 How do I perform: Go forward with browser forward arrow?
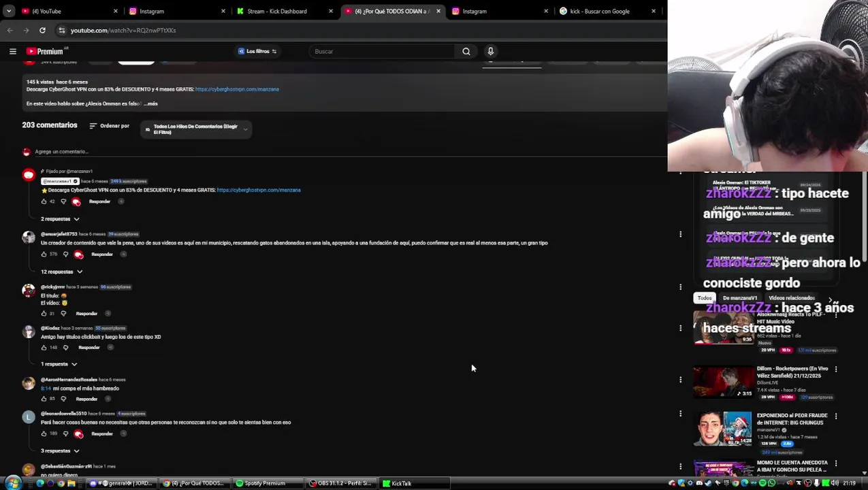click(x=26, y=30)
